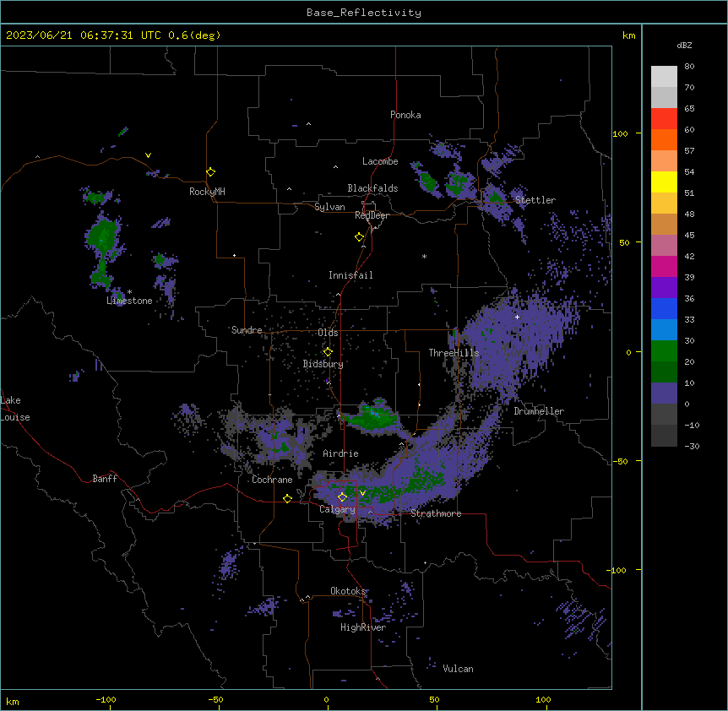Select the white plus marker north of Drumheller
The height and width of the screenshot is (711, 728).
(x=517, y=317)
